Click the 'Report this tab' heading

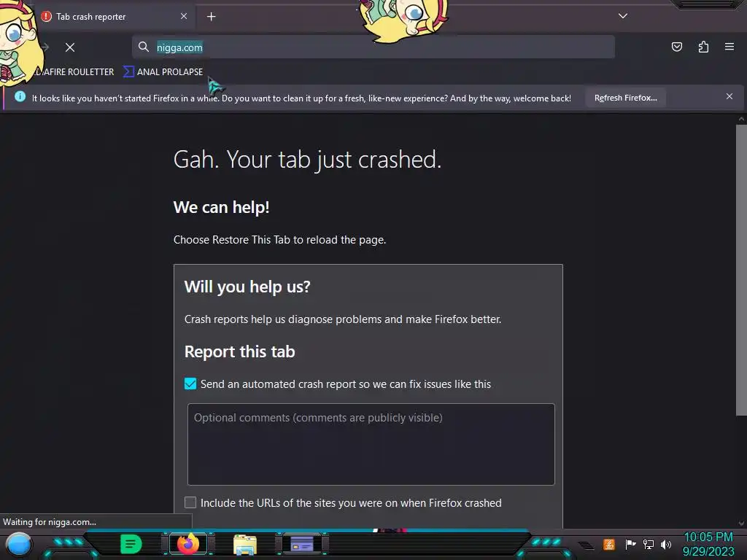239,351
